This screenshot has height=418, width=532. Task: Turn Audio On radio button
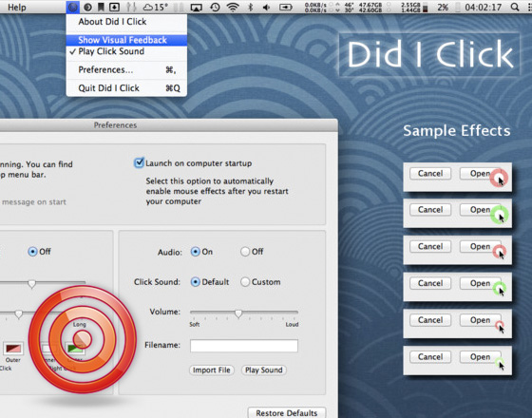pos(195,252)
